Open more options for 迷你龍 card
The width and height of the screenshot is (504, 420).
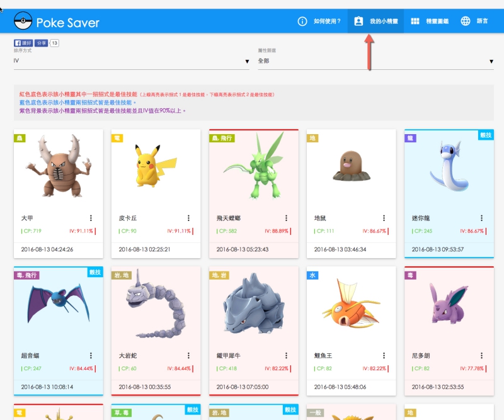pyautogui.click(x=482, y=219)
